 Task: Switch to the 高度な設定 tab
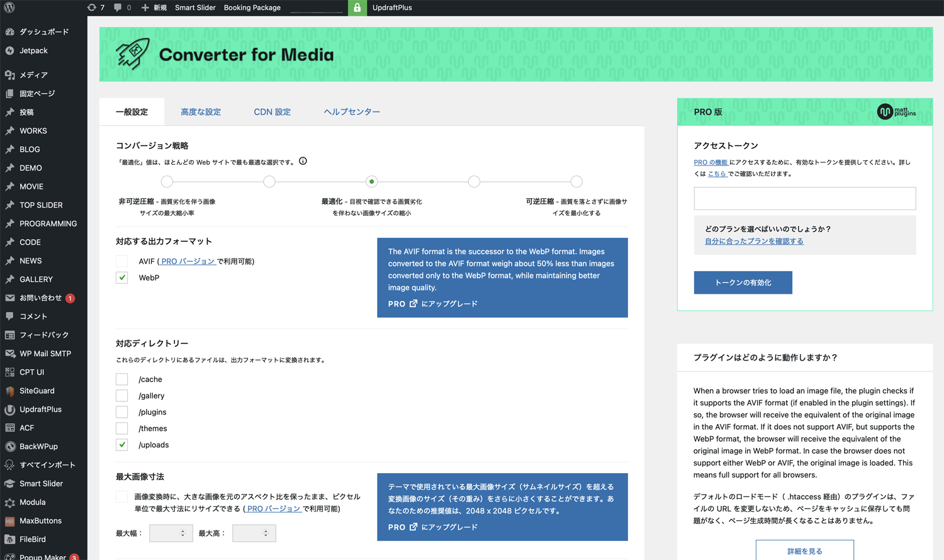click(201, 112)
